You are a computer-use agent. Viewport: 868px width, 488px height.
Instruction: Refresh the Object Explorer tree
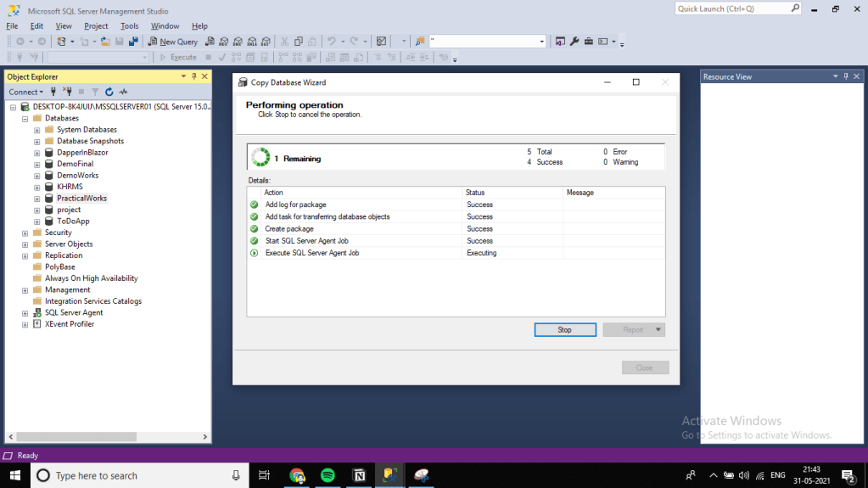[x=109, y=92]
